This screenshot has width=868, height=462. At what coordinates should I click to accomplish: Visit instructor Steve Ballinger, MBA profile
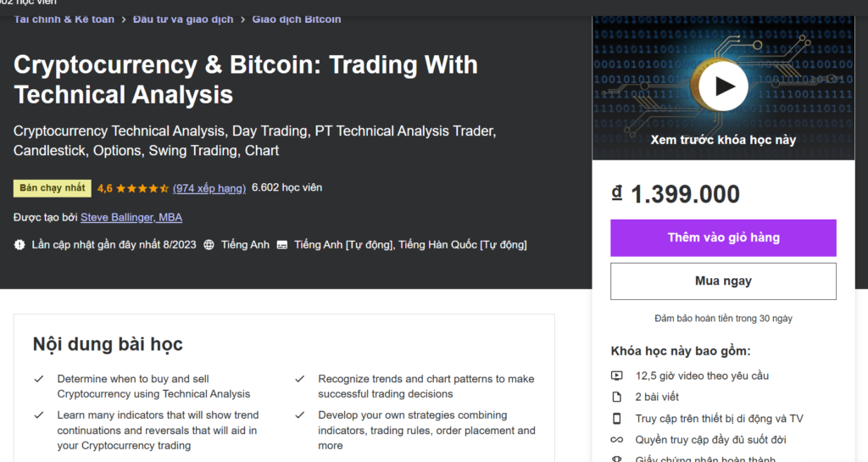131,218
